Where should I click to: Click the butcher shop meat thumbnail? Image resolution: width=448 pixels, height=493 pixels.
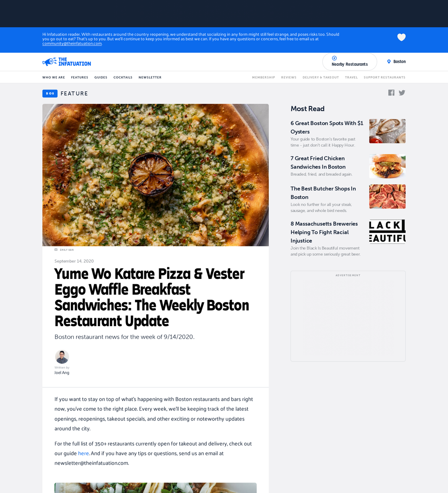point(387,196)
